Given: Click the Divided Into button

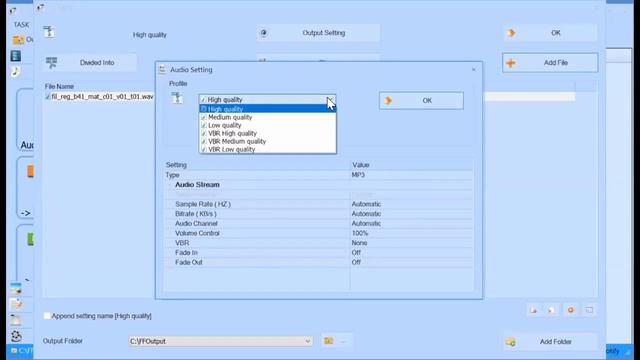Looking at the screenshot, I should [90, 63].
